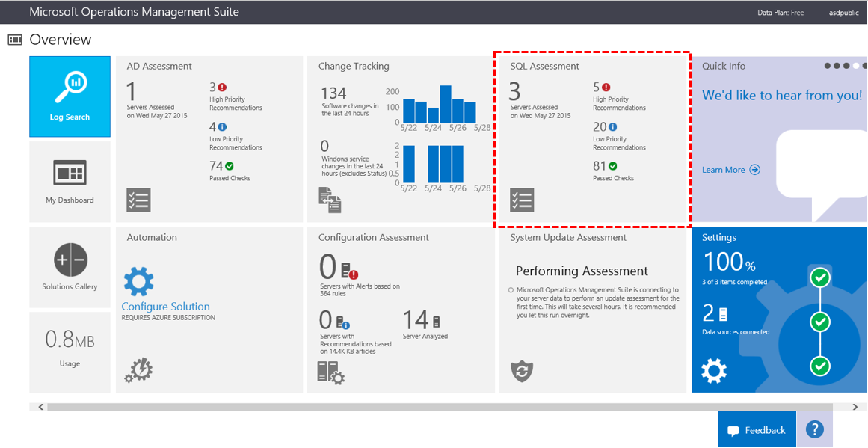Open the Learn More link in Quick Info

coord(730,170)
